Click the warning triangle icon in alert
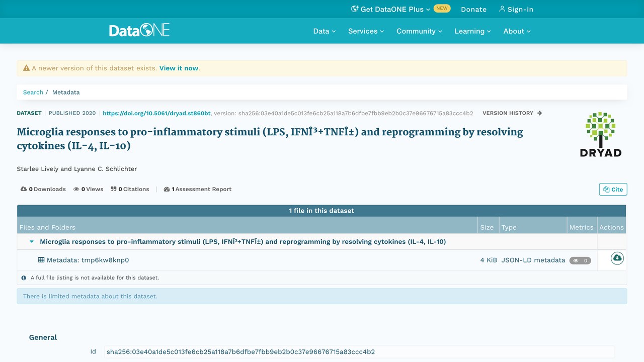This screenshot has height=362, width=644. [x=26, y=68]
